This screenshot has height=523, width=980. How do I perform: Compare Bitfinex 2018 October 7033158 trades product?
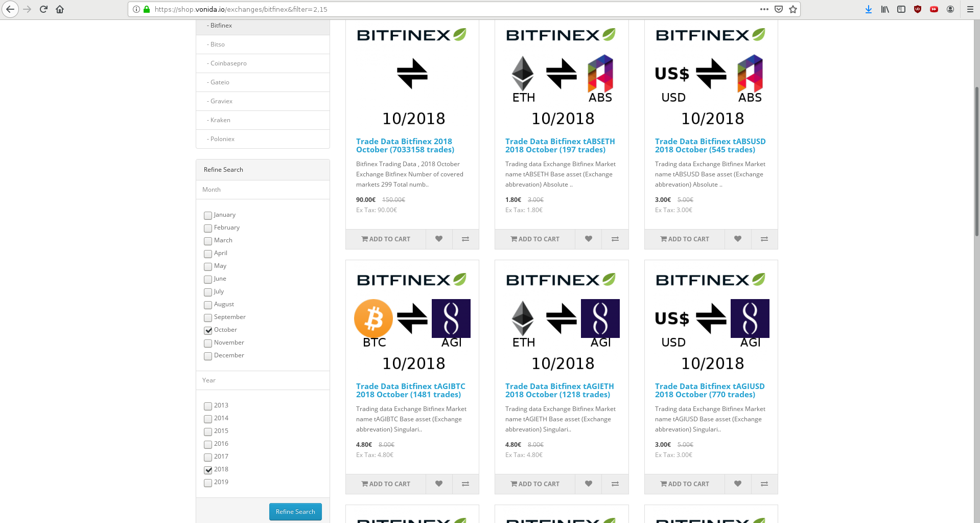(465, 239)
